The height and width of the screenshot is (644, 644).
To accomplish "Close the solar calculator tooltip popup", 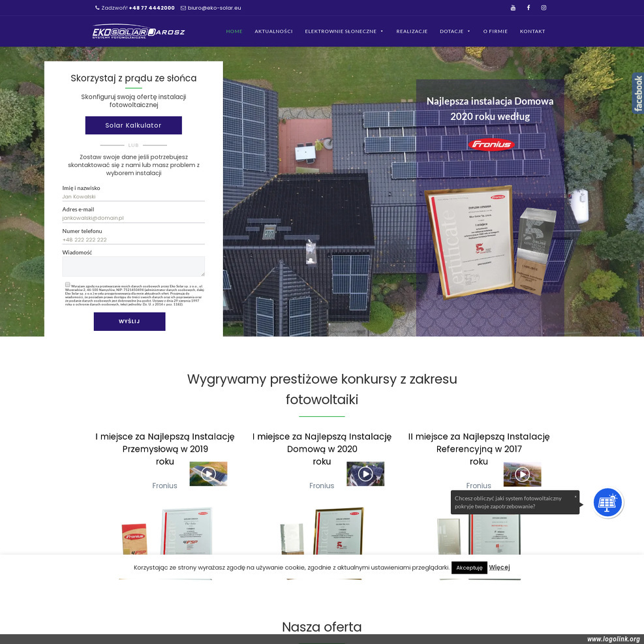I will click(575, 497).
